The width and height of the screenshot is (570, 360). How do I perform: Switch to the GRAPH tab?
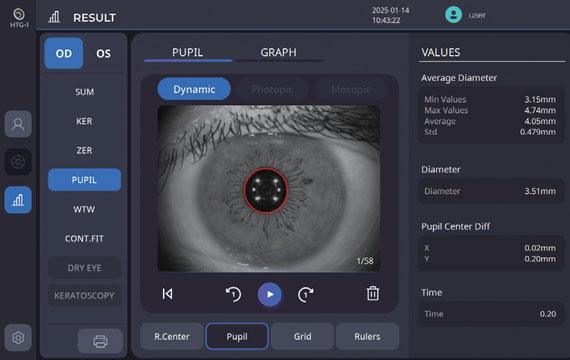click(278, 52)
